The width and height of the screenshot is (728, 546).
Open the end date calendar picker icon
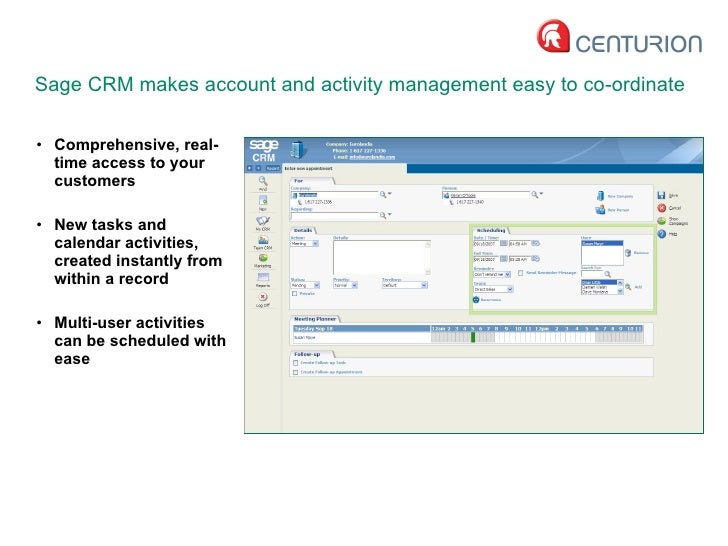503,259
